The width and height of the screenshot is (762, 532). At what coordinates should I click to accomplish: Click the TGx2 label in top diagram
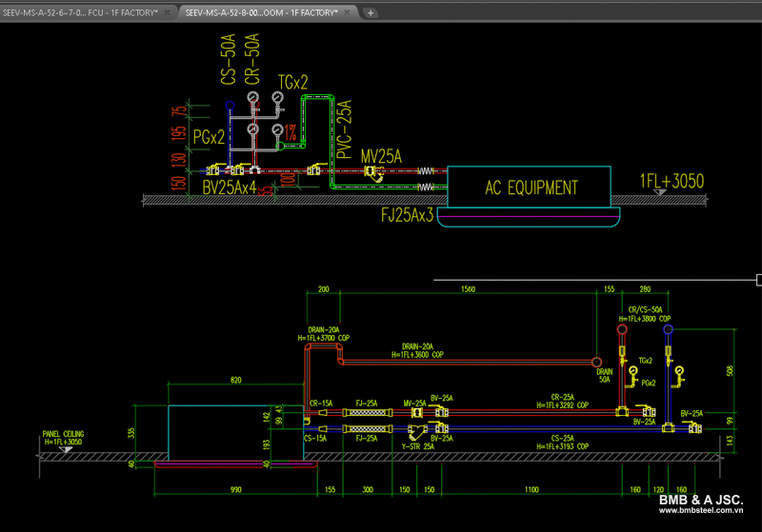tap(293, 84)
